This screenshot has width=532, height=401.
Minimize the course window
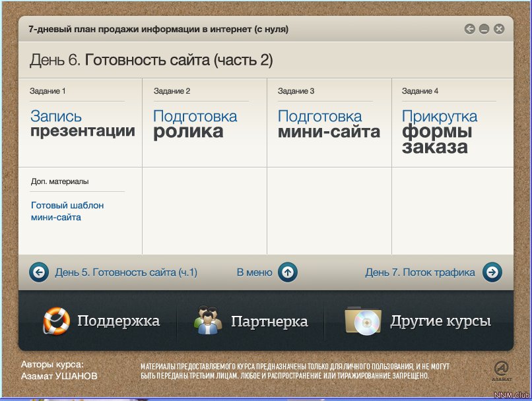point(484,29)
